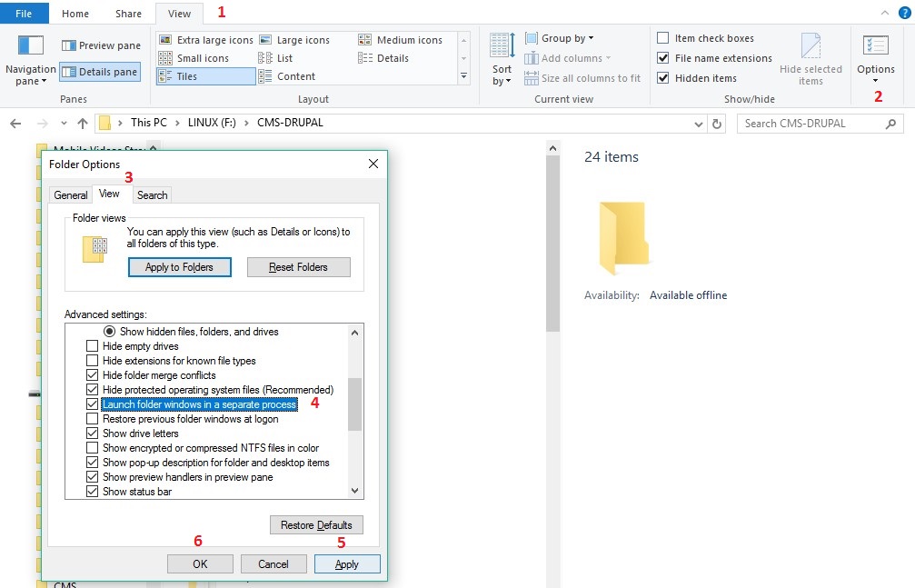Image resolution: width=915 pixels, height=588 pixels.
Task: Click Restore Defaults
Action: (x=315, y=524)
